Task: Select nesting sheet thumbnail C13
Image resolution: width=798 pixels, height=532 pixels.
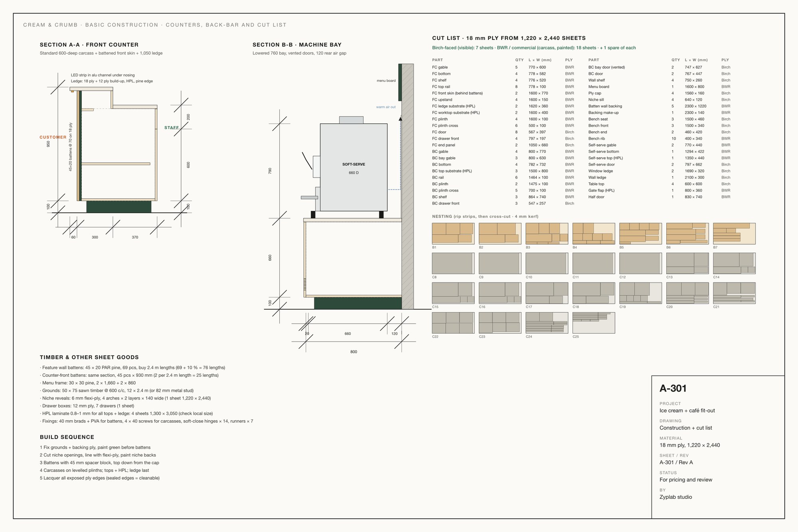Action: coord(687,263)
